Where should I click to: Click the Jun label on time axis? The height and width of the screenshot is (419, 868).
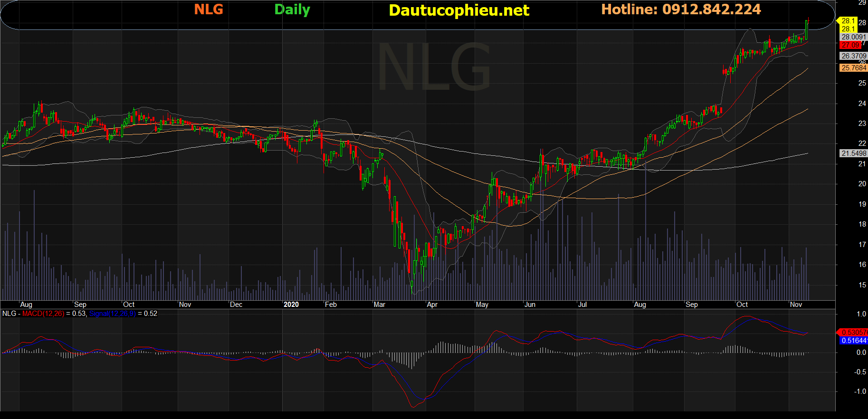530,305
